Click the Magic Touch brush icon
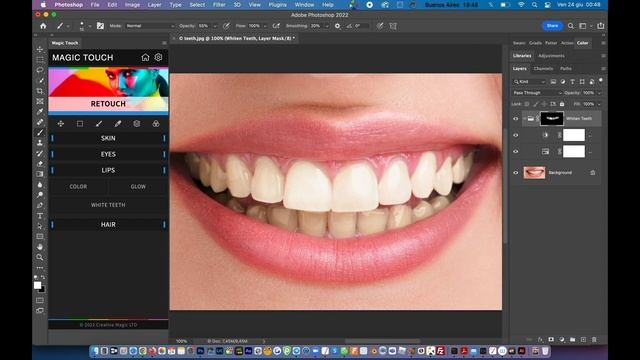The image size is (640, 360). coord(99,124)
